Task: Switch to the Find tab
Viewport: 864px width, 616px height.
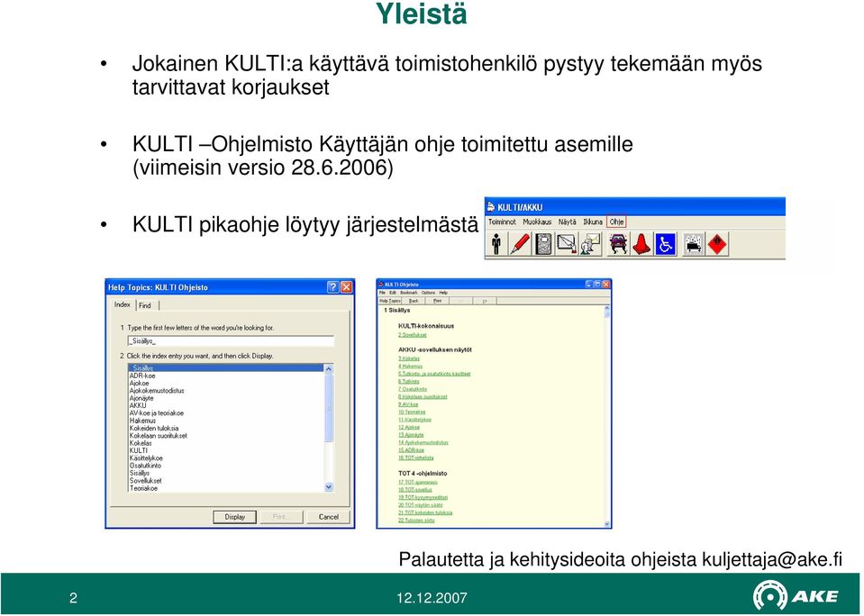Action: (145, 305)
